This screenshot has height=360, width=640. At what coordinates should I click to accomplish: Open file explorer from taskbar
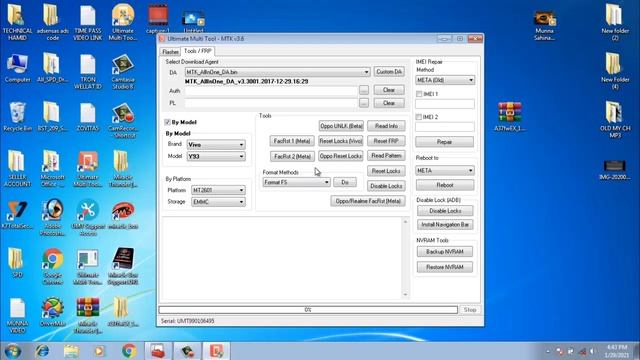click(71, 351)
